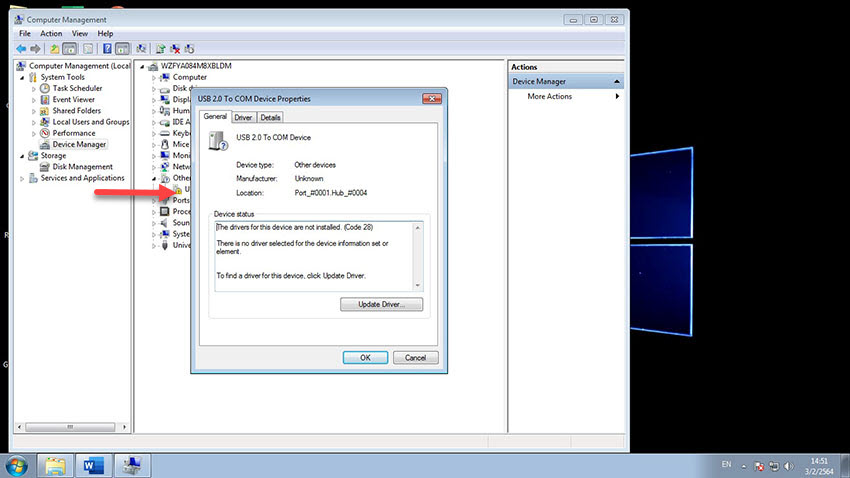Expand the Computer device category arrow
Screen dimensions: 850x478
pyautogui.click(x=154, y=77)
